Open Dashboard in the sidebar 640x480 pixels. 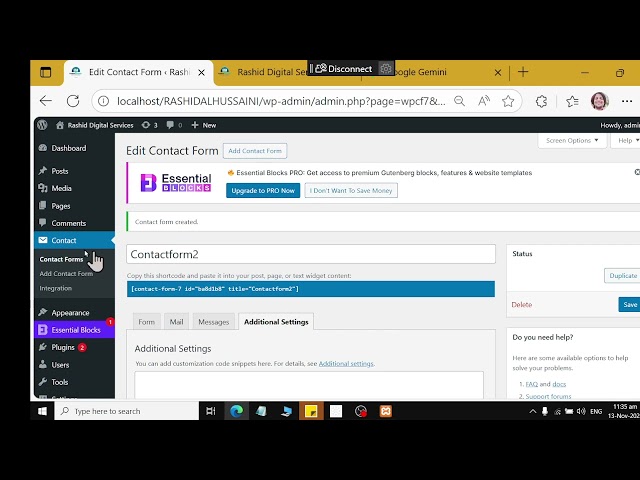[x=69, y=148]
